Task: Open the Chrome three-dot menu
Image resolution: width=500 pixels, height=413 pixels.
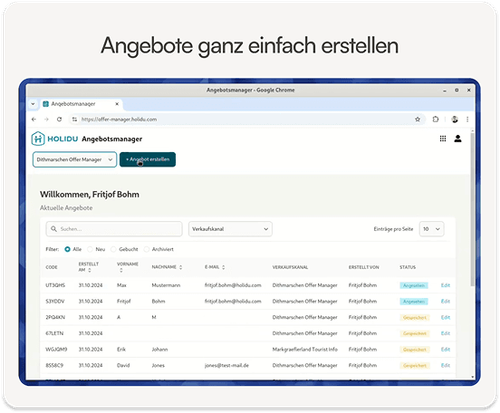Action: (467, 119)
